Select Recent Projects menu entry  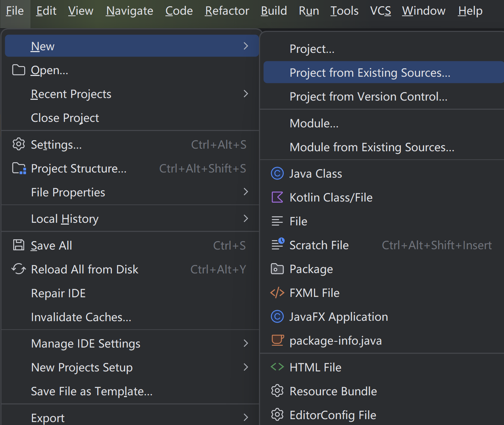click(x=130, y=94)
